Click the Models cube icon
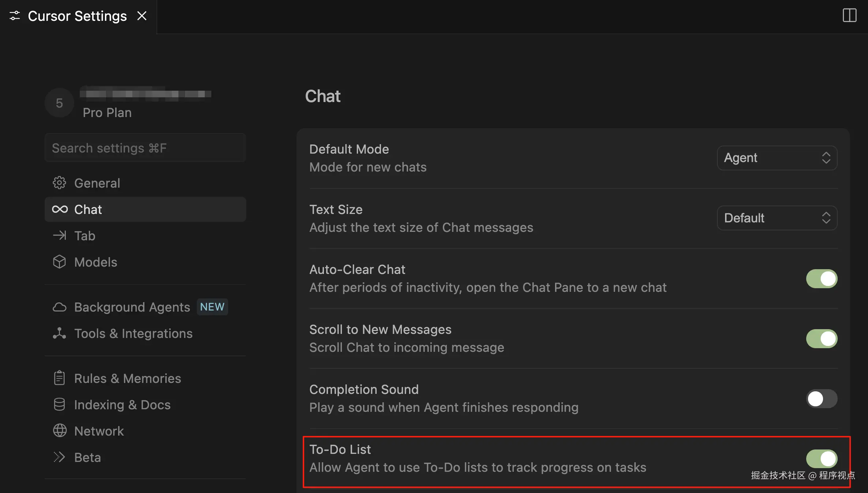 (59, 262)
